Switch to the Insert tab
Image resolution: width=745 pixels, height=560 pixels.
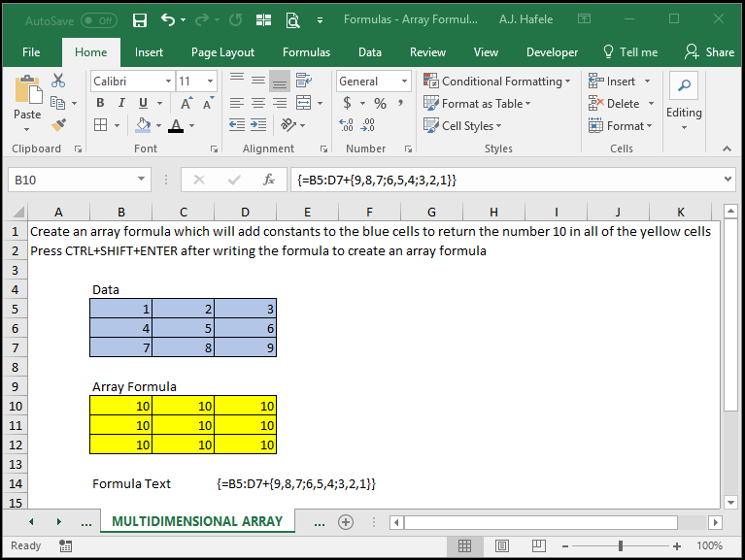point(149,52)
